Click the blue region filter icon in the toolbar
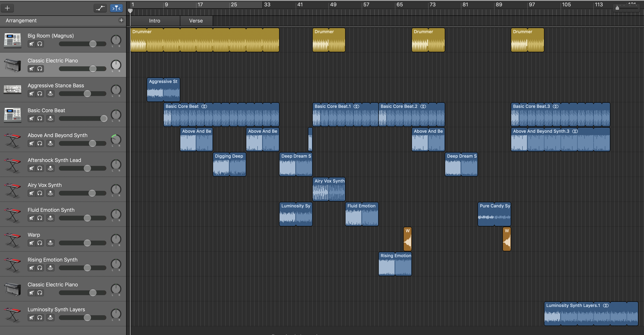Screen dimensions: 644x335 (116, 8)
